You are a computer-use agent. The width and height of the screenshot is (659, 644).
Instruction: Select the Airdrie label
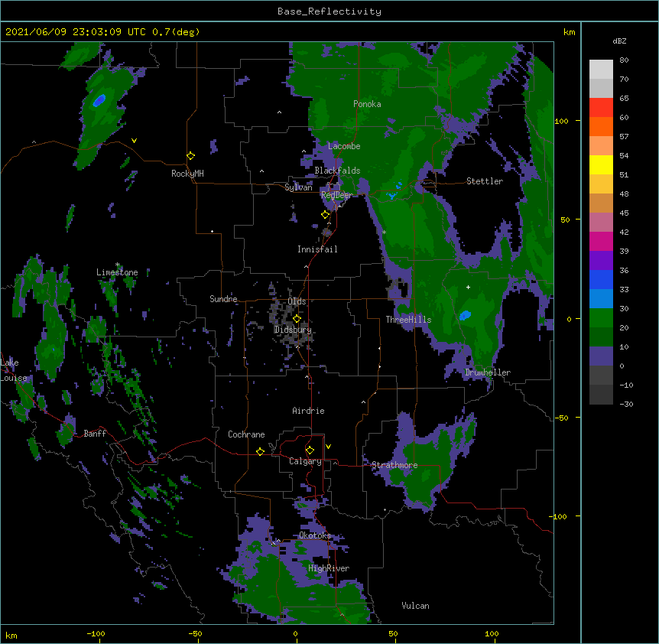[308, 411]
